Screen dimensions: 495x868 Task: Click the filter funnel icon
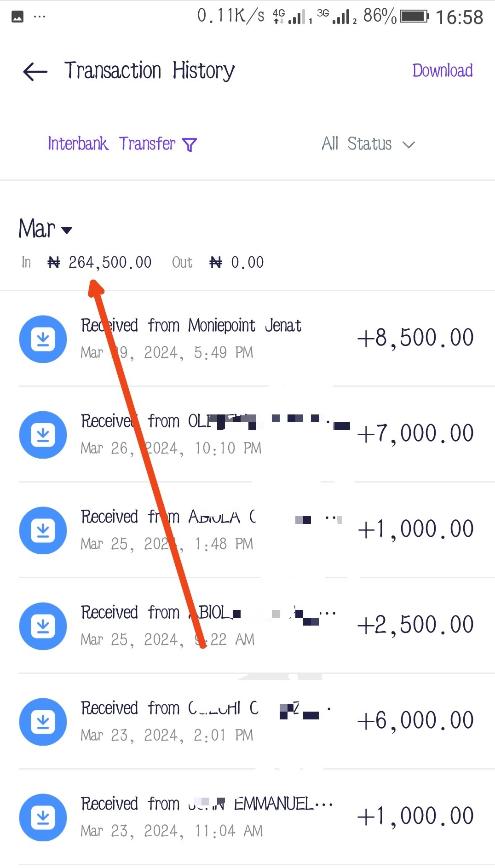point(190,144)
